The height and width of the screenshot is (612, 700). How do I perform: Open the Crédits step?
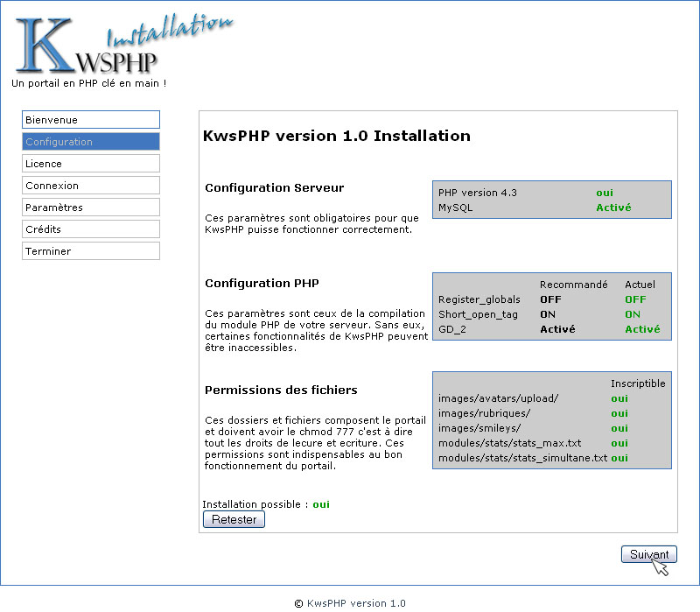pos(91,229)
